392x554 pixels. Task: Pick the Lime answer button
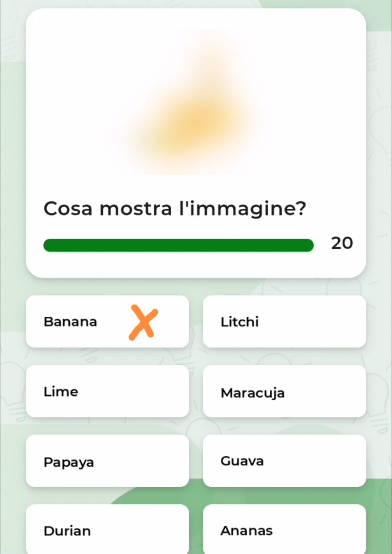pos(107,391)
